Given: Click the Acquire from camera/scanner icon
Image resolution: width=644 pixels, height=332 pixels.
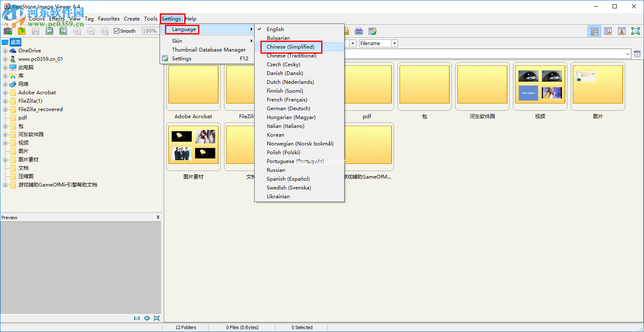Looking at the screenshot, I should 8,31.
